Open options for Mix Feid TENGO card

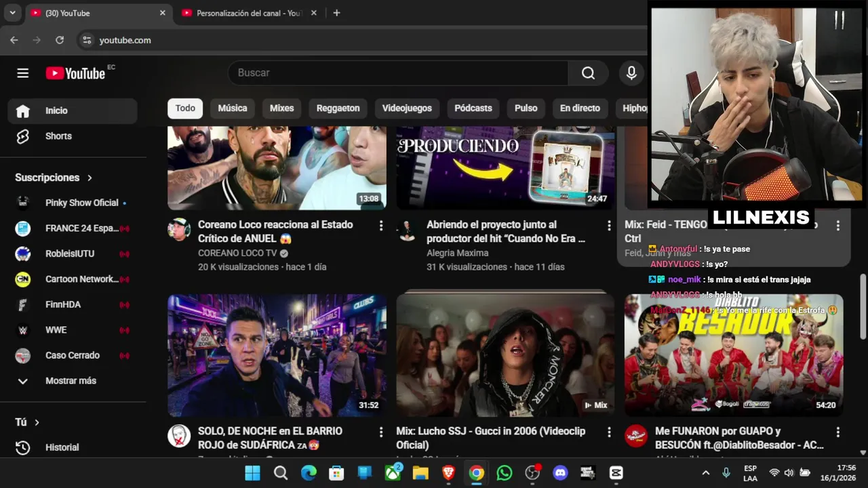click(x=837, y=225)
